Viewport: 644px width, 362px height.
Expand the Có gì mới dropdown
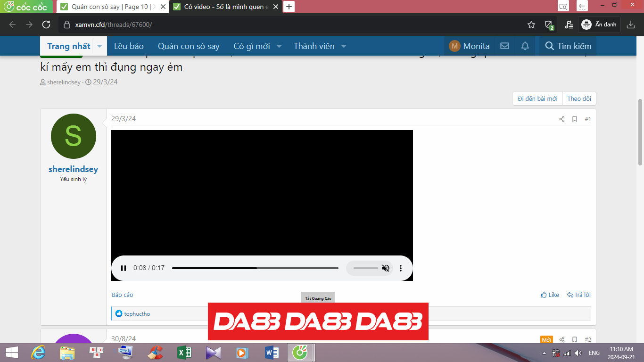[x=279, y=46]
